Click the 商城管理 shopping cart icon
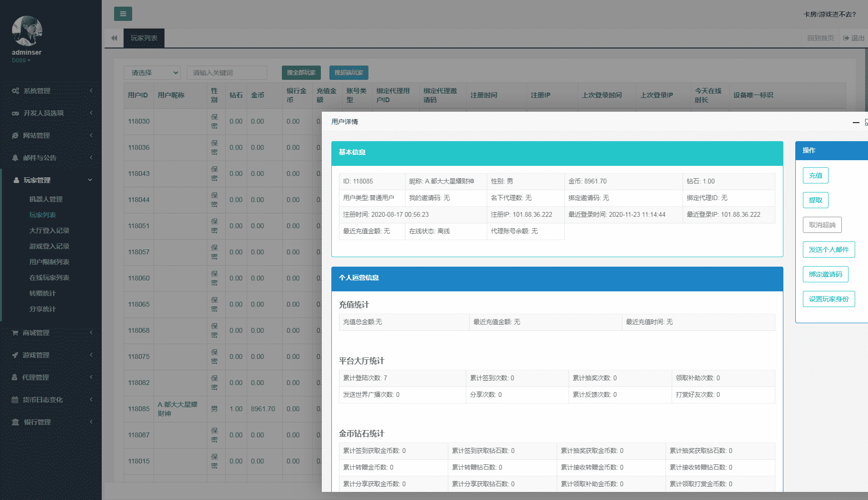Screen dimensions: 868x500 tap(15, 333)
